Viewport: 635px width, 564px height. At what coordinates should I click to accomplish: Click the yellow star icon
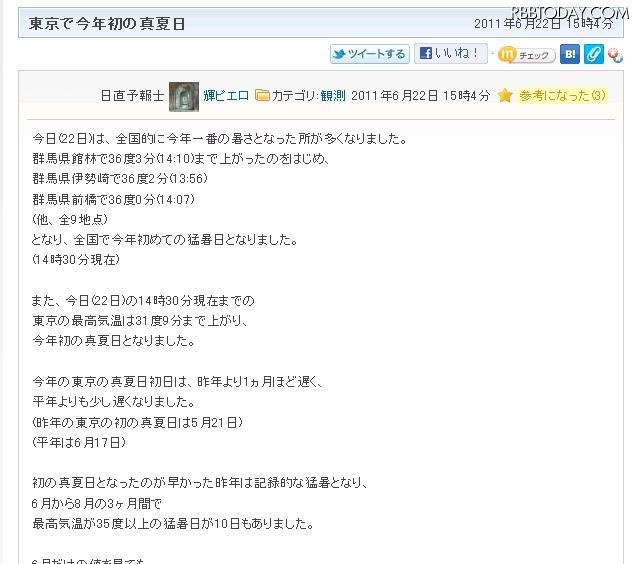coord(505,96)
